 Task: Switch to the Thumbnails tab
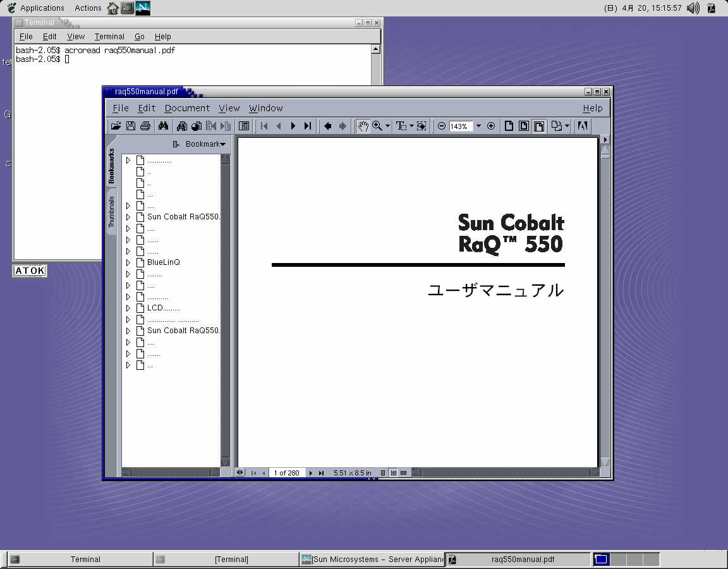[111, 212]
